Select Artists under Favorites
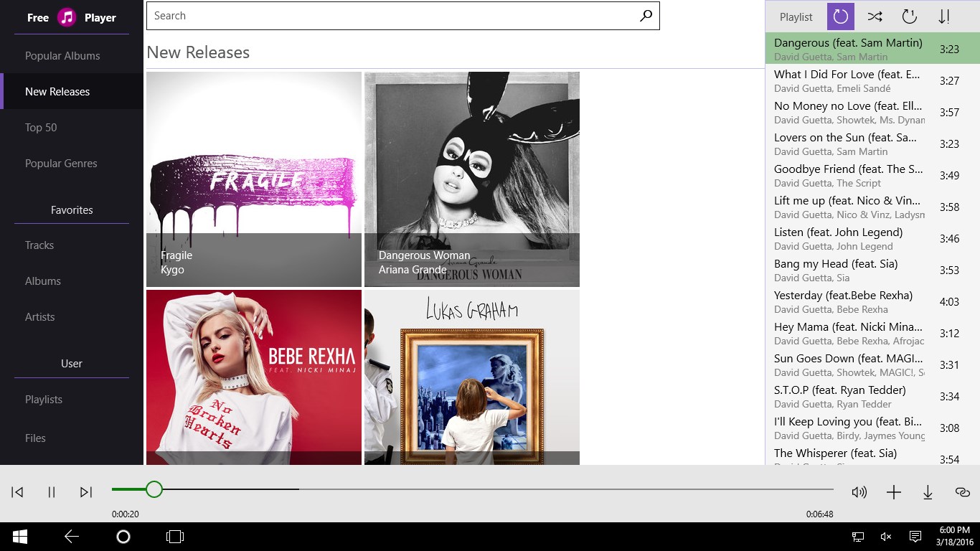 (x=39, y=316)
